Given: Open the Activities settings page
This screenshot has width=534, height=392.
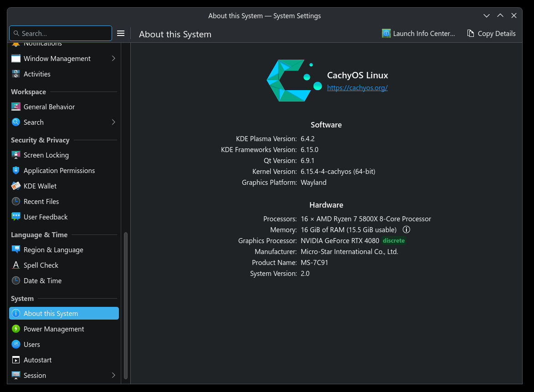Looking at the screenshot, I should [64, 74].
